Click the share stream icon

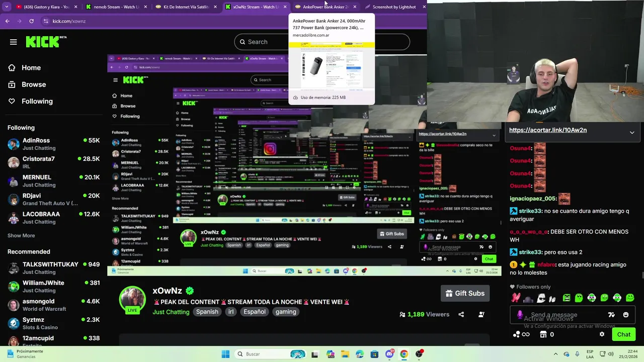click(461, 314)
